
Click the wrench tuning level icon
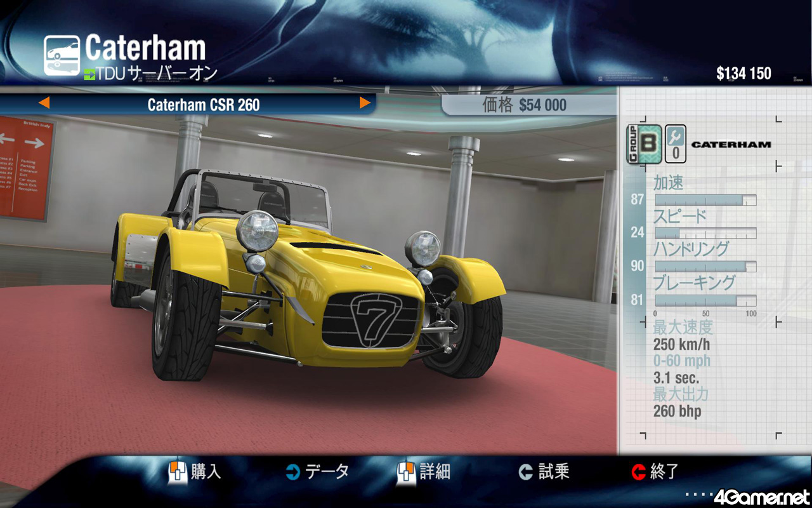pyautogui.click(x=675, y=144)
